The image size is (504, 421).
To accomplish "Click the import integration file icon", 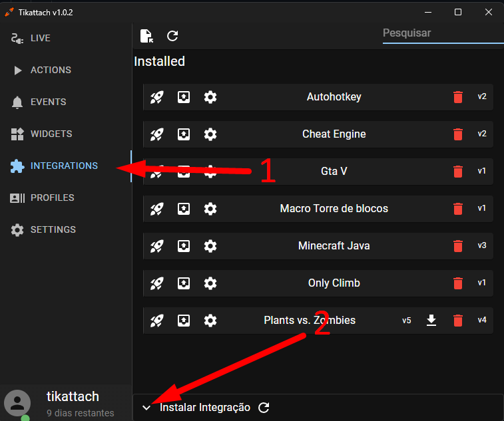I will click(x=146, y=36).
